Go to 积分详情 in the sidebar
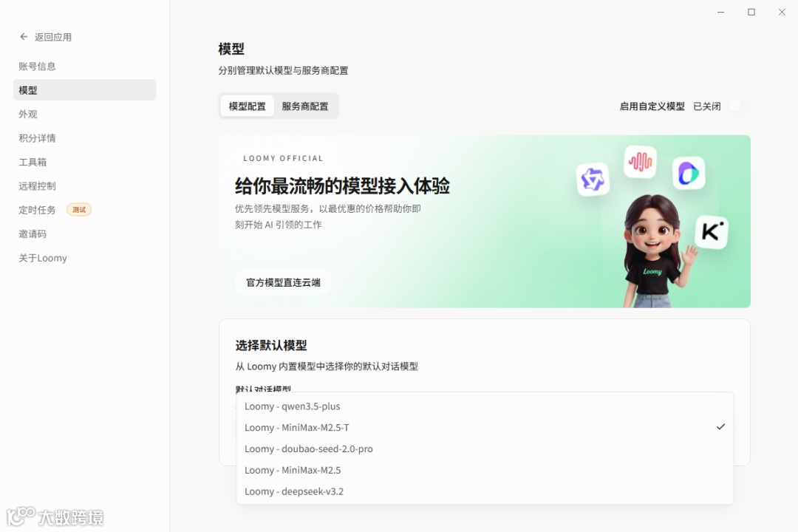The height and width of the screenshot is (532, 798). click(37, 138)
